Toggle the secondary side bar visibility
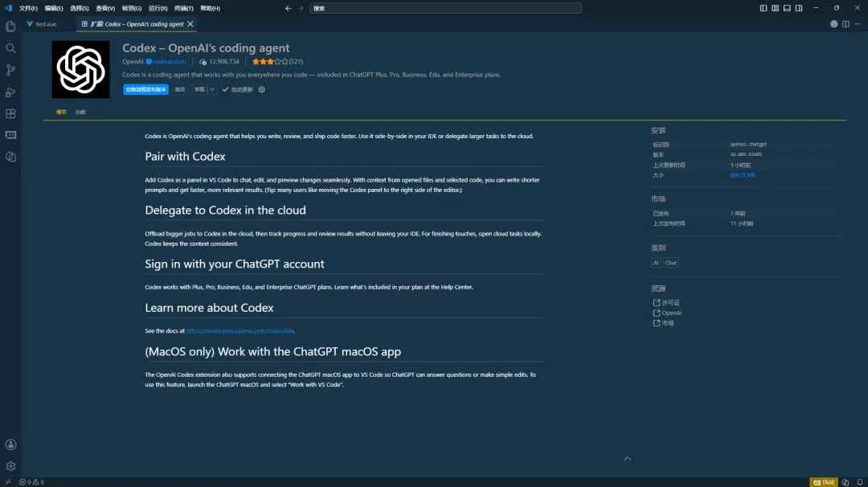Viewport: 868px width, 487px height. (799, 8)
